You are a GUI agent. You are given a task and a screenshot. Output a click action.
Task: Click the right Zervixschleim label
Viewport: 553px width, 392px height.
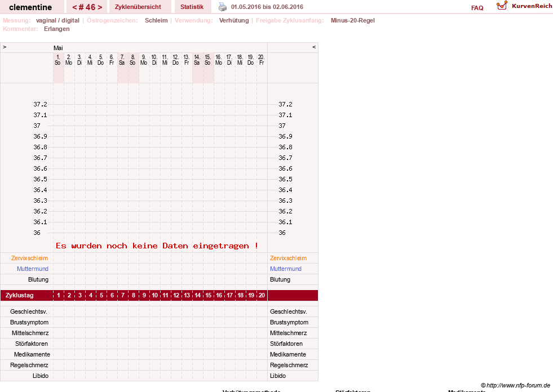(288, 258)
